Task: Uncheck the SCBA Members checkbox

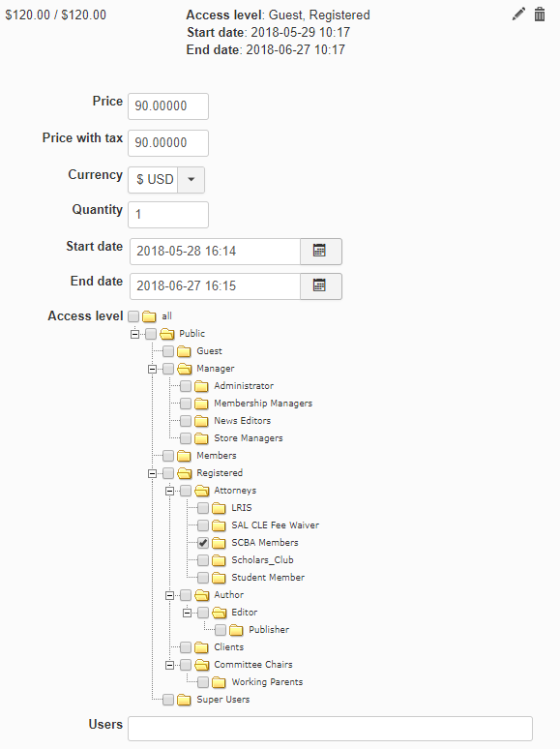Action: pos(203,543)
